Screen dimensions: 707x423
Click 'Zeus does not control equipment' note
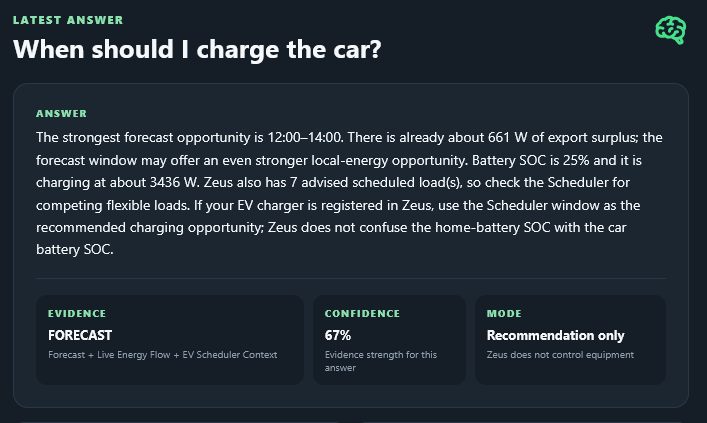(560, 355)
